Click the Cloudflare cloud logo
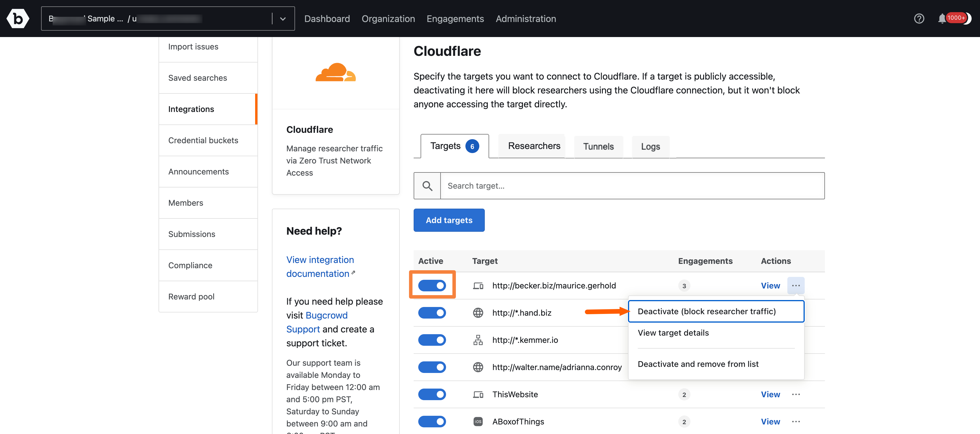 tap(336, 72)
